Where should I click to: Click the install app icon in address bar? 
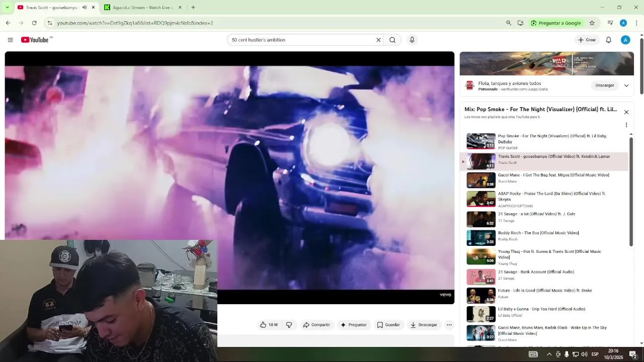pos(520,23)
